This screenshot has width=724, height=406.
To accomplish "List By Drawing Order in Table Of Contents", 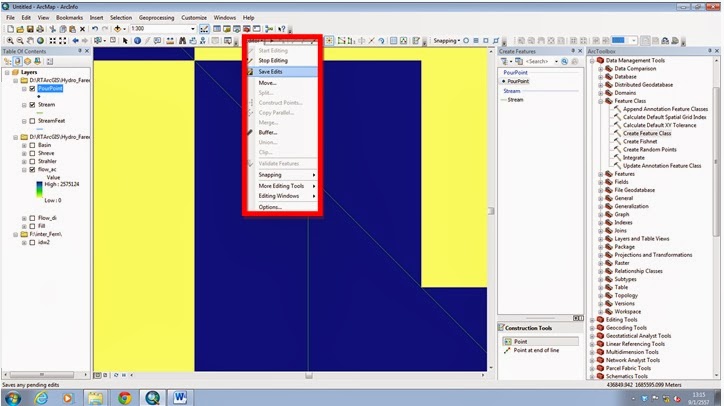I will point(7,61).
